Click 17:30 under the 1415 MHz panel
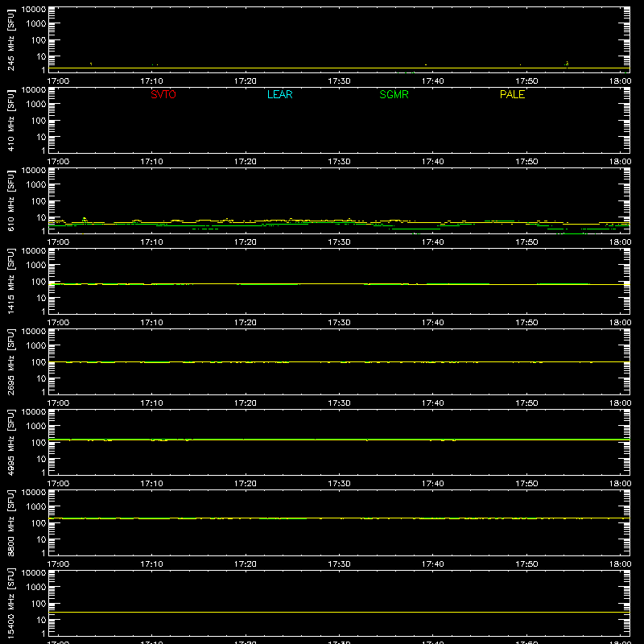The image size is (644, 644). 339,323
